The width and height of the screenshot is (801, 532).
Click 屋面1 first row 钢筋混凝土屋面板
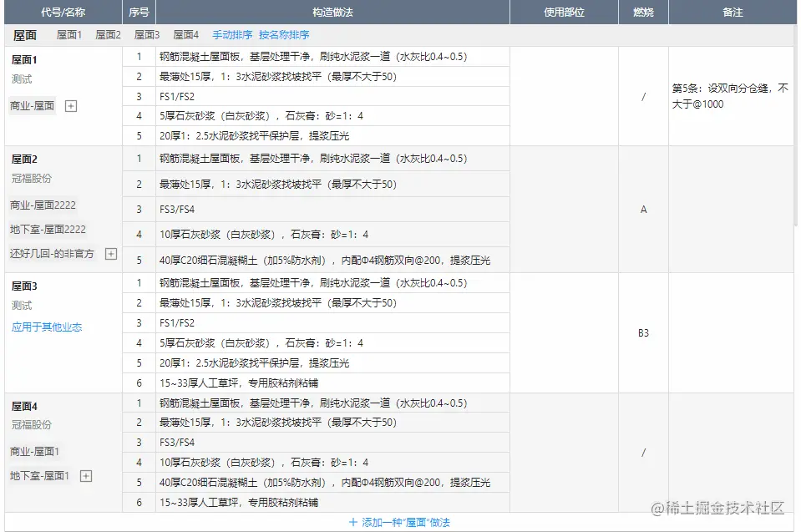[x=332, y=57]
